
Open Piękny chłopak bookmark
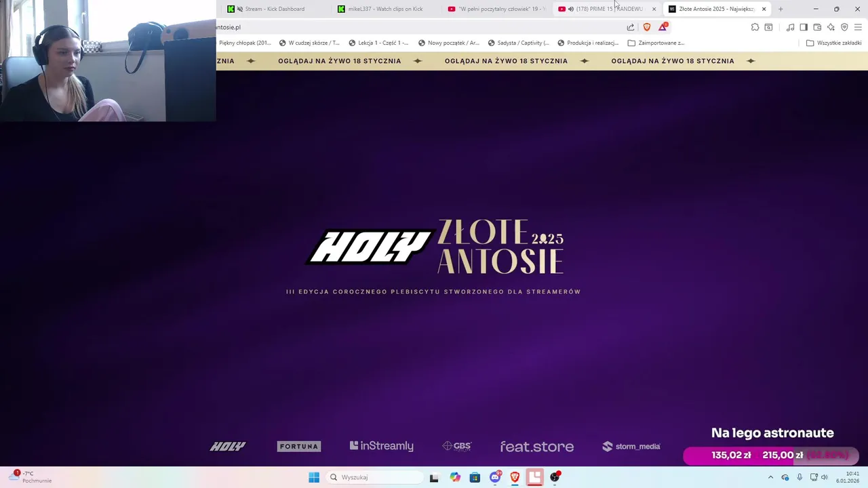[244, 43]
